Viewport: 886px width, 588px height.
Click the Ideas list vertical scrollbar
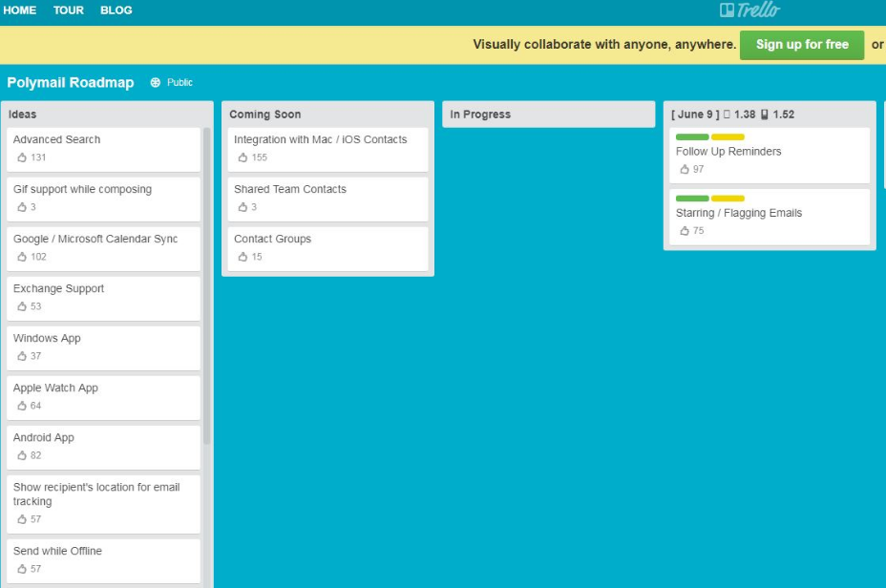[207, 285]
